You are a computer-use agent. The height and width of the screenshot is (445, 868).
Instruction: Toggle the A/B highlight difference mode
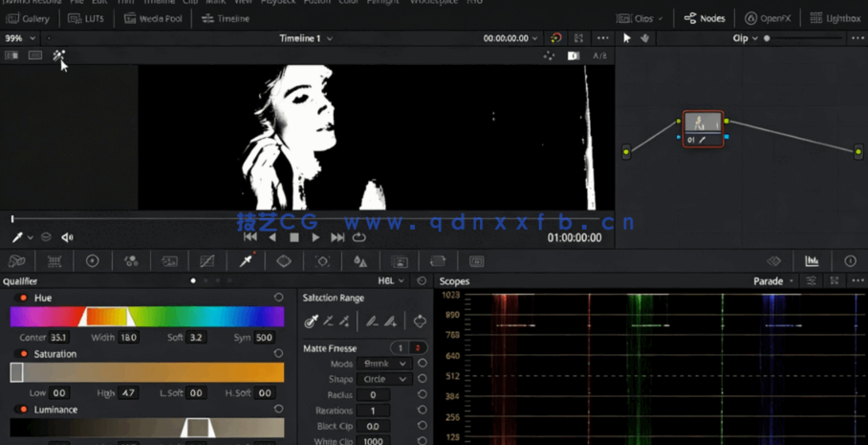point(599,56)
